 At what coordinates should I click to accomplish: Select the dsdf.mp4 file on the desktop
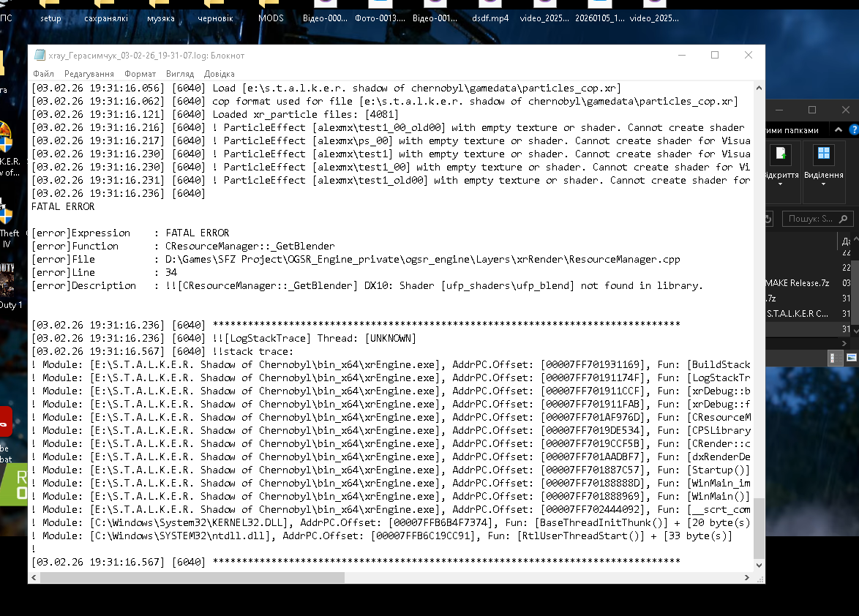(490, 11)
